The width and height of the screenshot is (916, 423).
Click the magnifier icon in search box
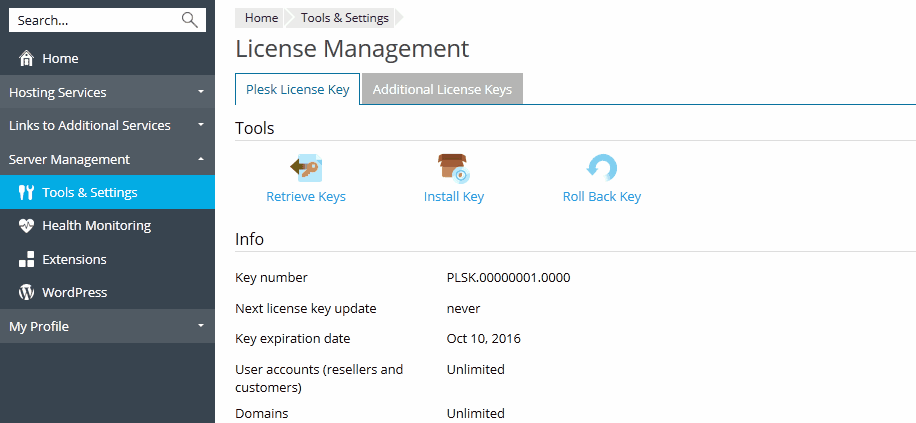click(189, 20)
